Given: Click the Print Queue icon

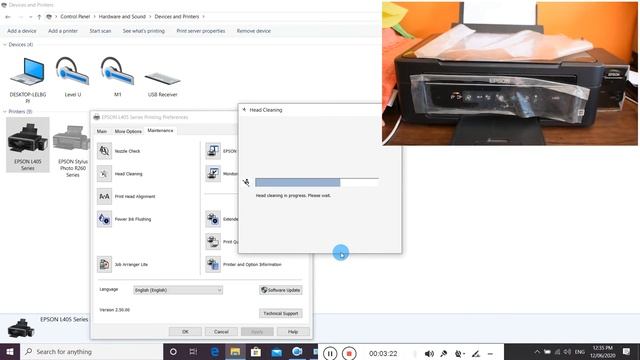Looking at the screenshot, I should tap(213, 242).
